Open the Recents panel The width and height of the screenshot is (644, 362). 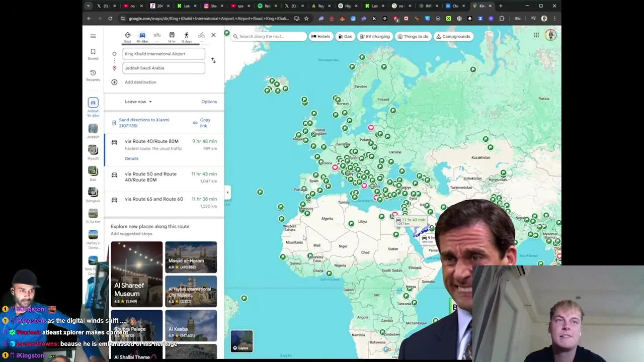click(x=93, y=75)
